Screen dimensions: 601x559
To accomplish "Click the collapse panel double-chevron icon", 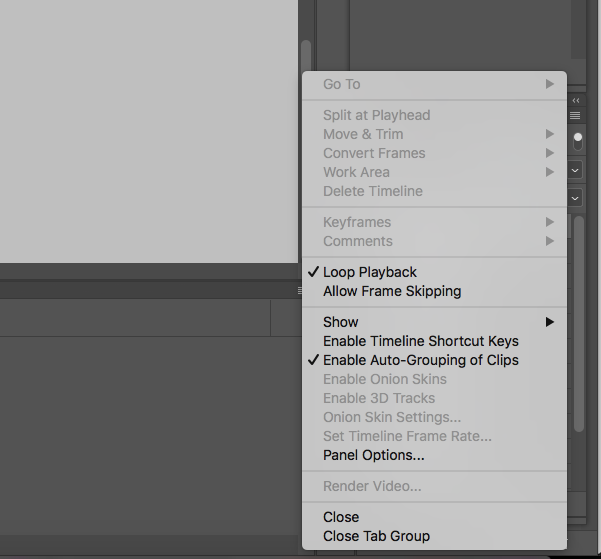I will (576, 100).
